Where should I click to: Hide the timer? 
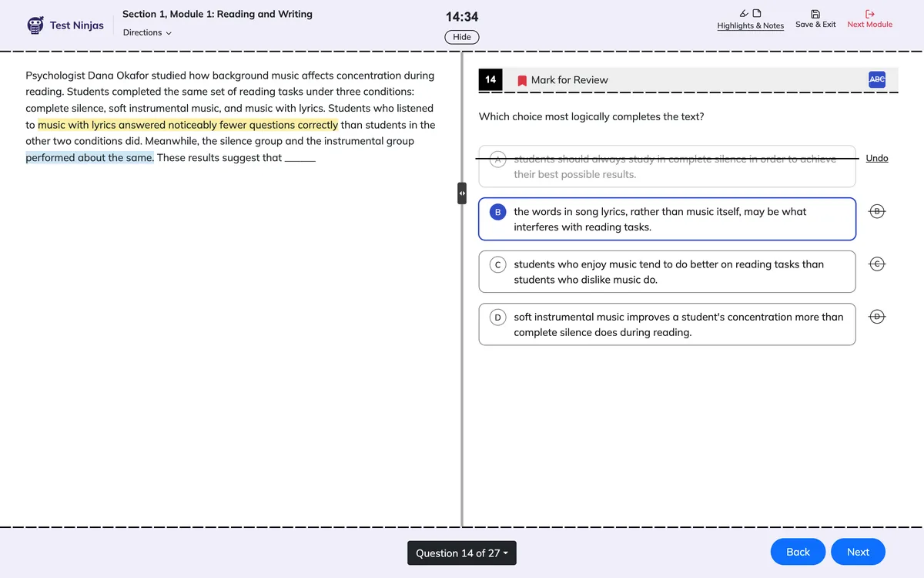(462, 37)
